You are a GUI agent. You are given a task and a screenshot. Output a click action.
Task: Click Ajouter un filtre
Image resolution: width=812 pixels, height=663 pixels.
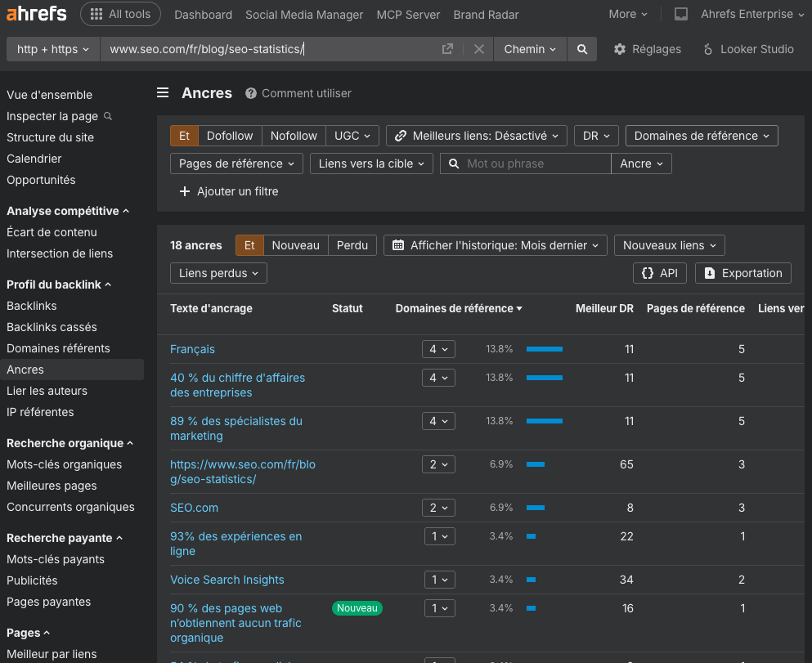(229, 191)
